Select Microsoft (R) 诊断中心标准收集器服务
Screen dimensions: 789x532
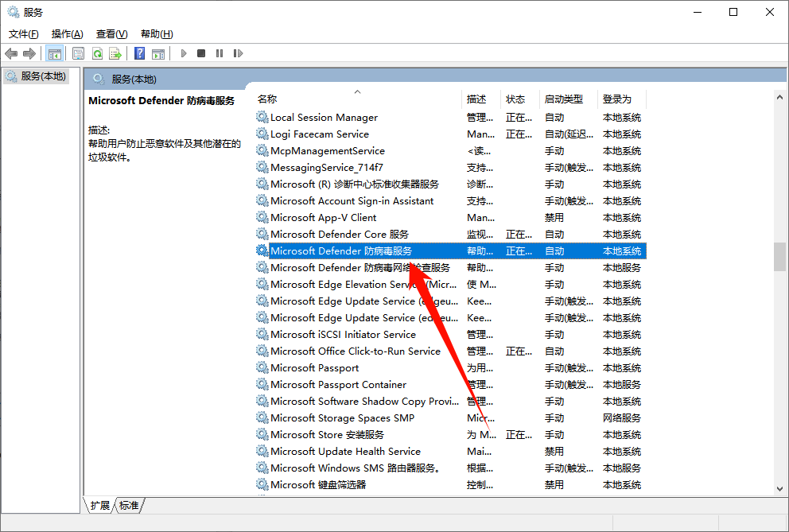(x=354, y=184)
